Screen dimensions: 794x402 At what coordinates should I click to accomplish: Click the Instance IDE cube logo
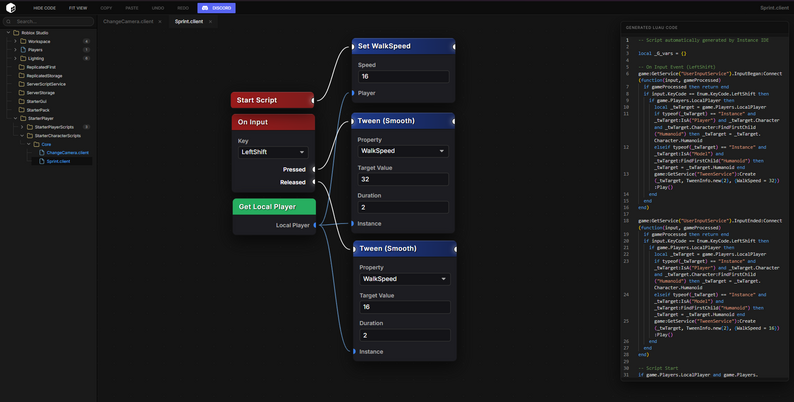(11, 8)
